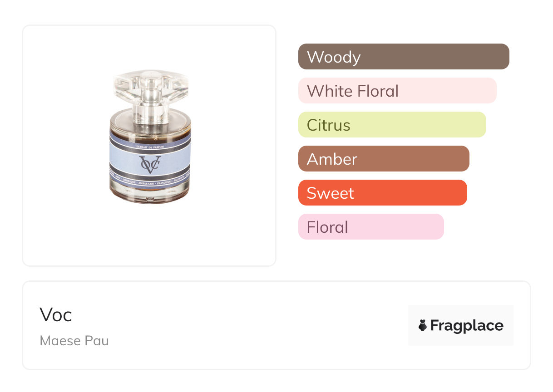This screenshot has height=392, width=553.
Task: Click the Woody accord bar
Action: pyautogui.click(x=404, y=57)
